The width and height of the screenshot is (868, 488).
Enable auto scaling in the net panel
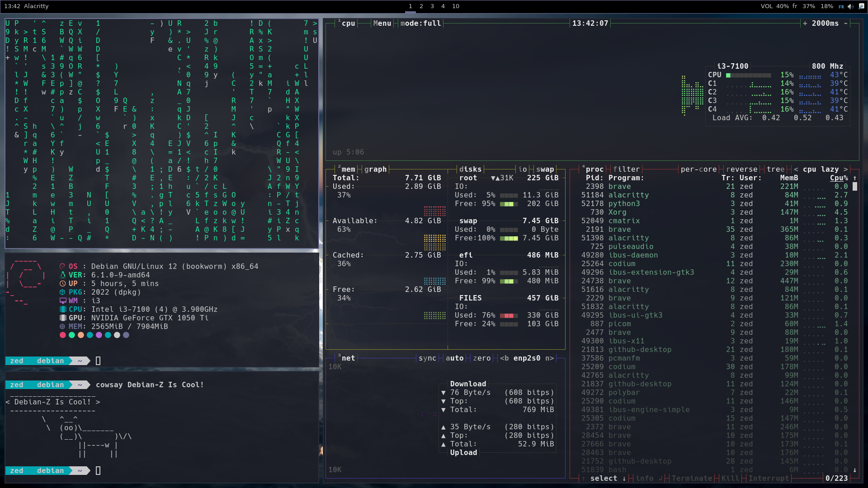click(x=455, y=358)
